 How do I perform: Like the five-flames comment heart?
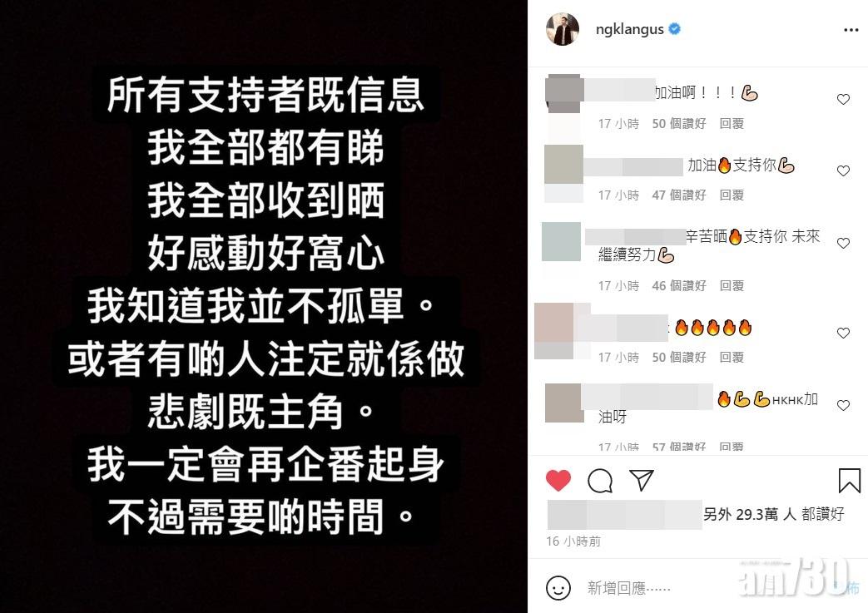pyautogui.click(x=843, y=333)
